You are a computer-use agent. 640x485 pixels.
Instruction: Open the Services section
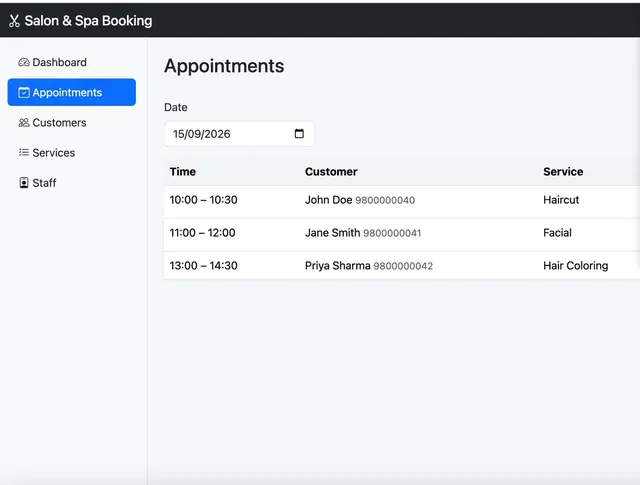click(71, 153)
